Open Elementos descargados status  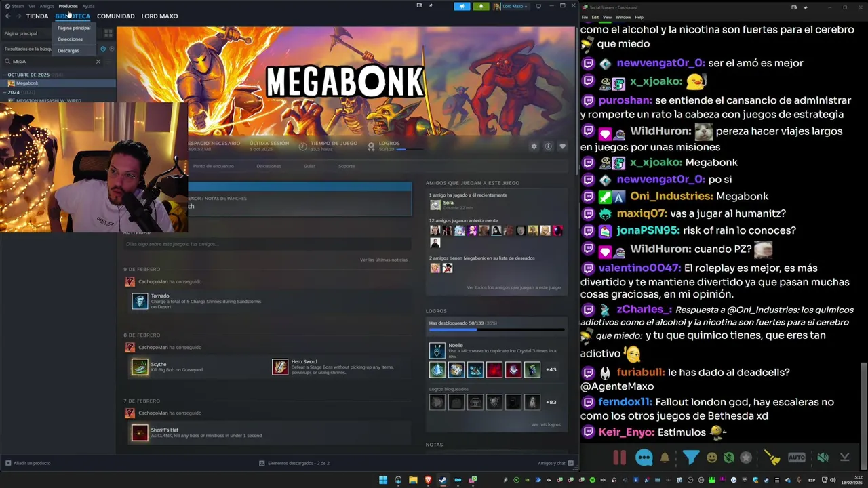294,463
